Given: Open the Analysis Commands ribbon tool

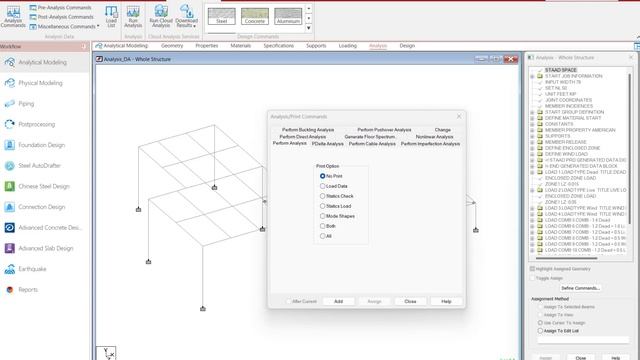Looking at the screenshot, I should [x=13, y=17].
